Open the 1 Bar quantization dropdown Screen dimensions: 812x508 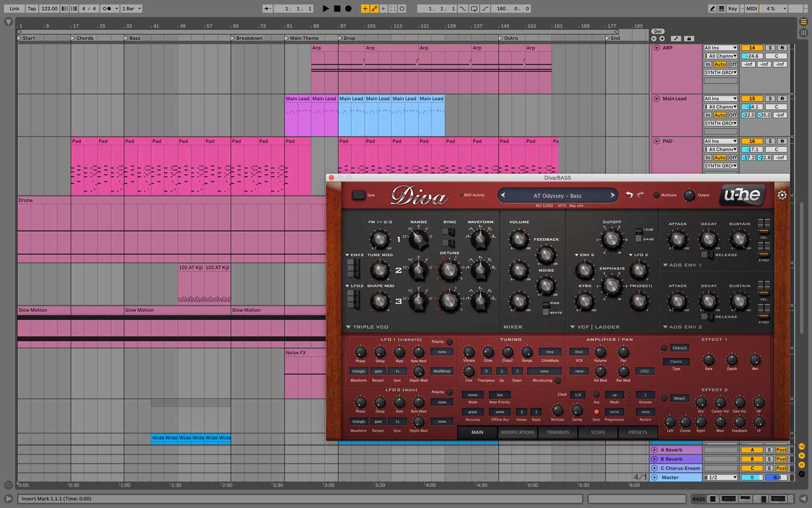click(x=131, y=9)
